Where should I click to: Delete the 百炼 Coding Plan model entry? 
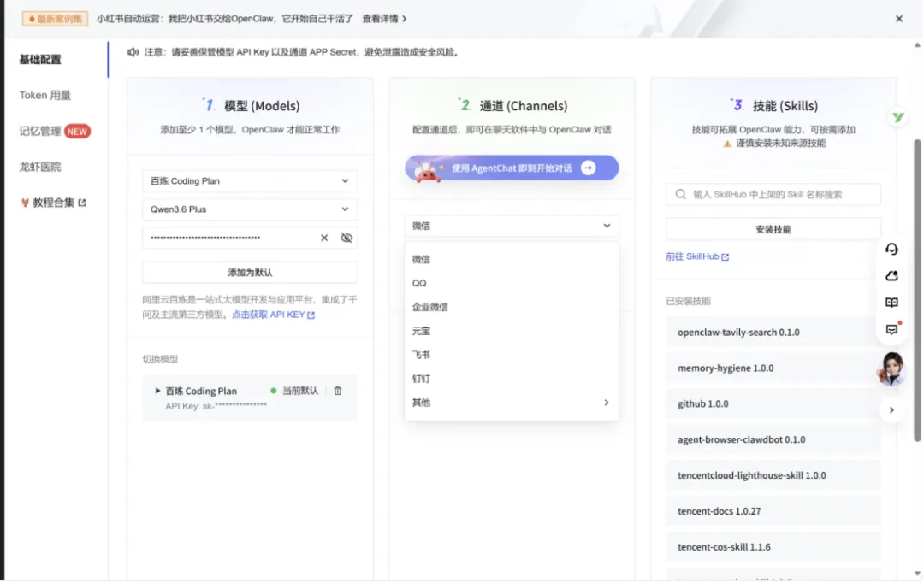tap(338, 391)
